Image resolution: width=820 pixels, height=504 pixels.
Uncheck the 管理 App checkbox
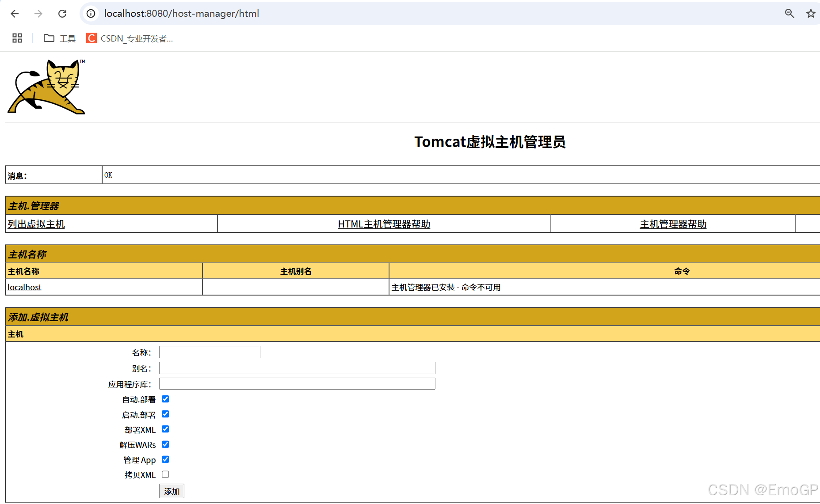click(165, 459)
